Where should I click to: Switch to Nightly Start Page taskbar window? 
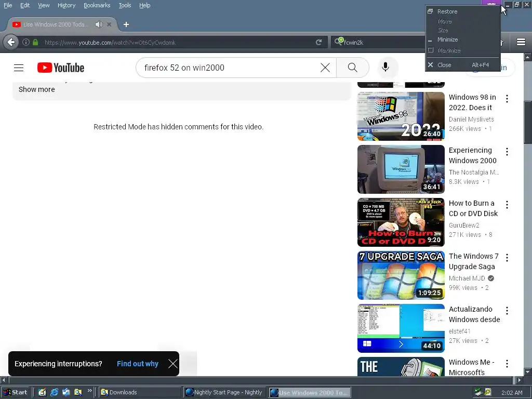point(224,392)
